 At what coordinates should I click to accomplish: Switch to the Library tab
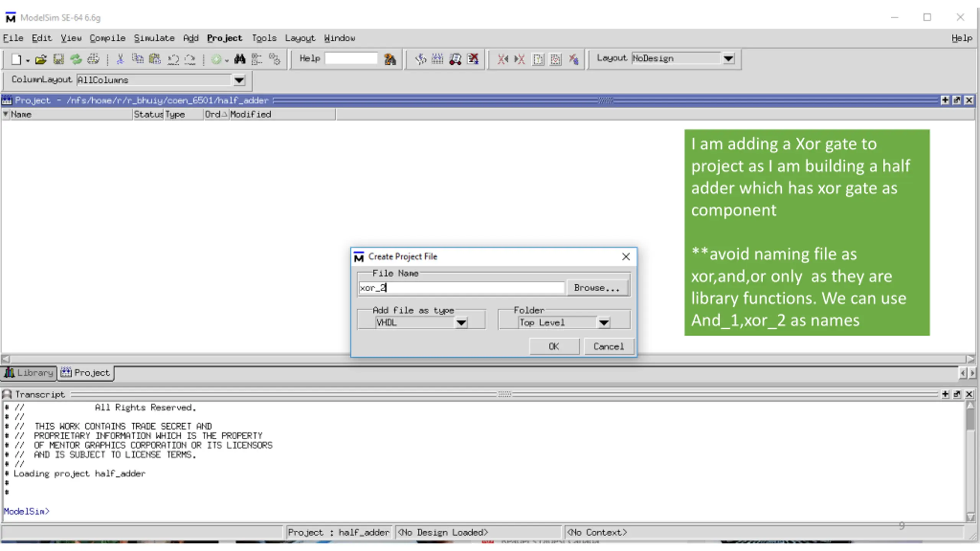pos(29,373)
